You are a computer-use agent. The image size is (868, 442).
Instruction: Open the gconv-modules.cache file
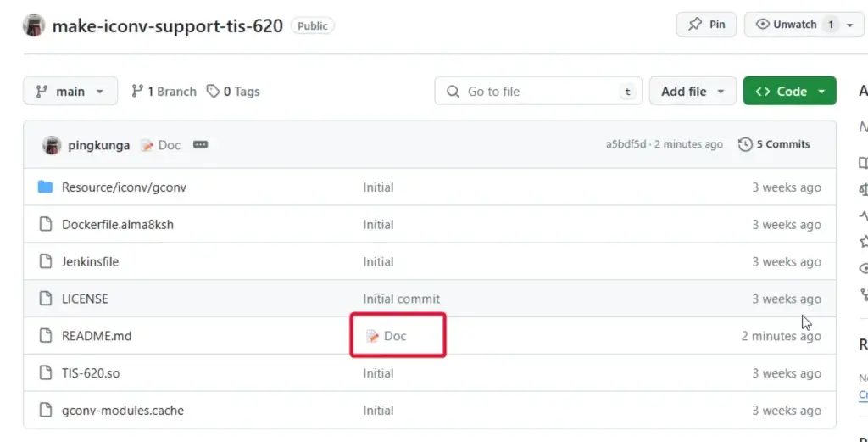tap(123, 411)
